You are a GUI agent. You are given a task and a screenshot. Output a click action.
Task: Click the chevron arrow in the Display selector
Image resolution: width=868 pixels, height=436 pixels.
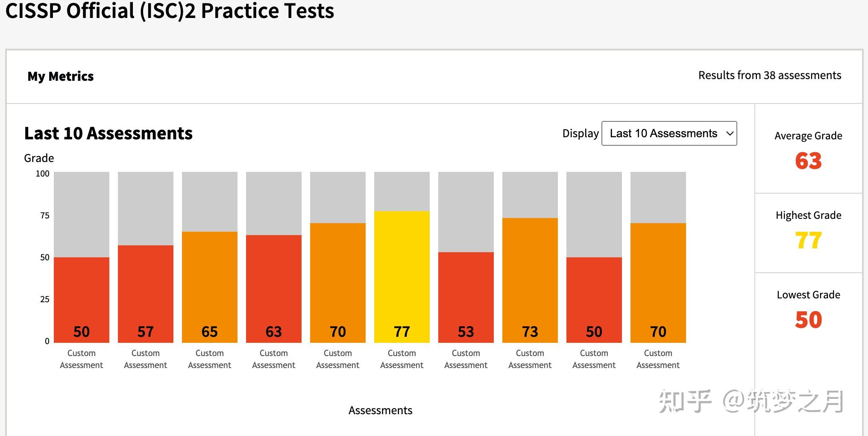pos(730,133)
